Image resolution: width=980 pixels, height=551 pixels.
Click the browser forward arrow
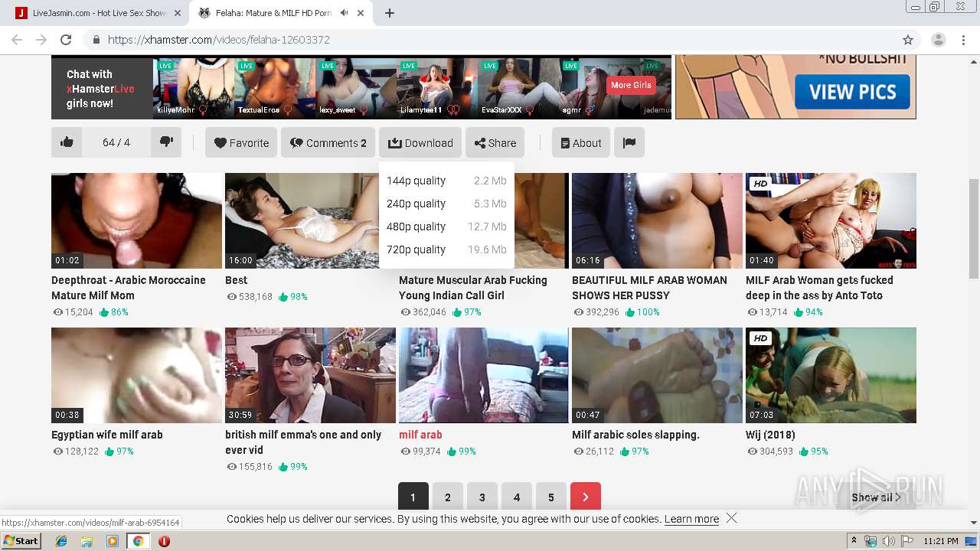[x=41, y=40]
